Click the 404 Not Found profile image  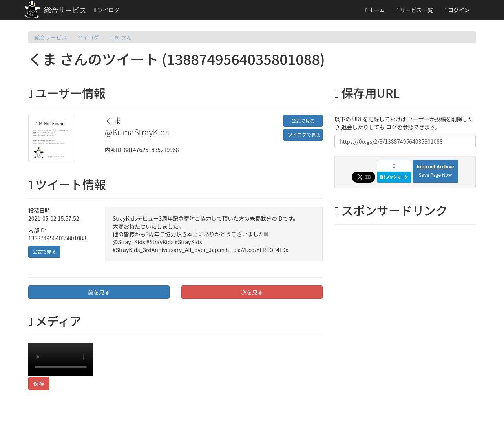point(52,139)
